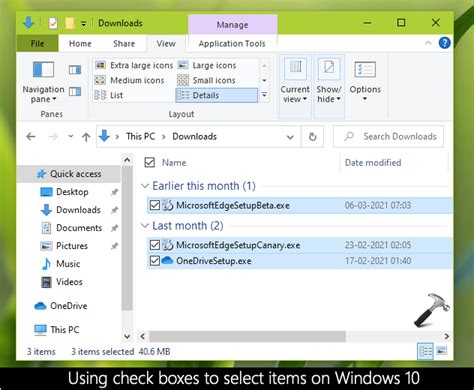Collapse the ribbon with the chevron
The width and height of the screenshot is (474, 390).
point(428,43)
